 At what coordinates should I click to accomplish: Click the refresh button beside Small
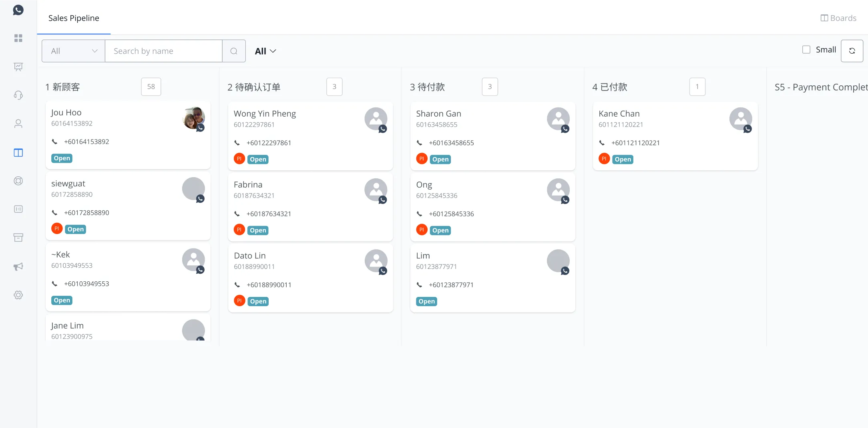852,51
